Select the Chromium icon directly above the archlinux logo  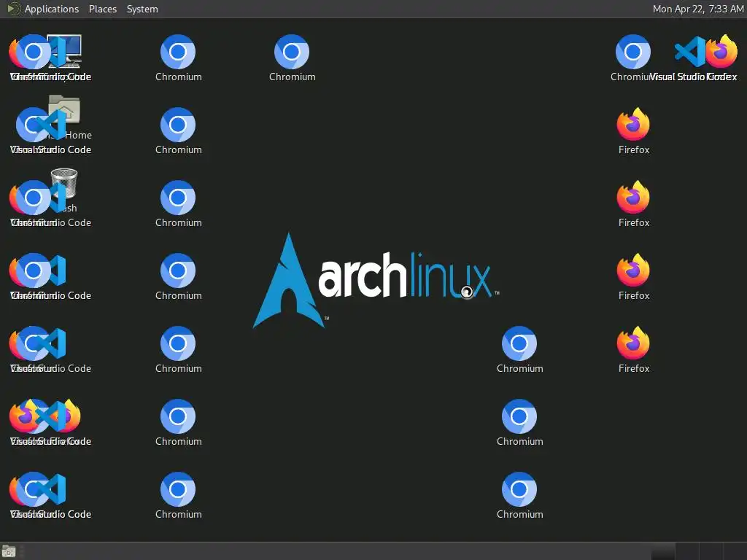[292, 52]
